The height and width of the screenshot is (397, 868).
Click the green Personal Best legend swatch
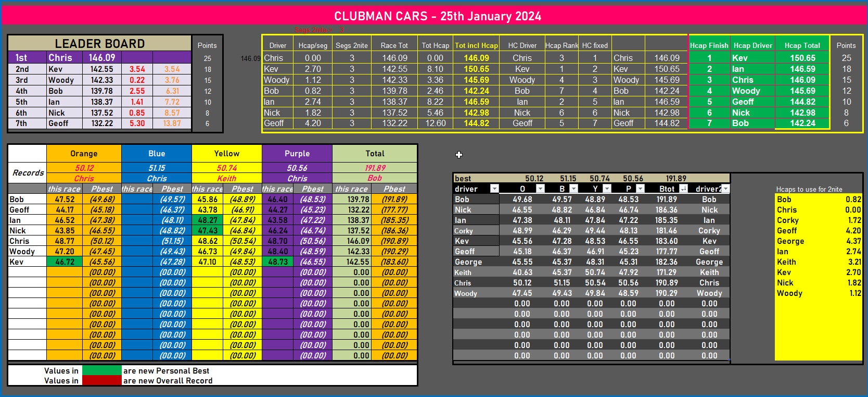click(x=101, y=370)
